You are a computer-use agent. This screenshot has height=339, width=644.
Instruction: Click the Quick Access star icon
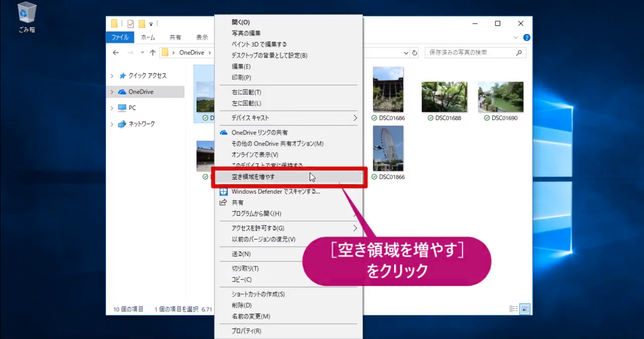pyautogui.click(x=122, y=76)
